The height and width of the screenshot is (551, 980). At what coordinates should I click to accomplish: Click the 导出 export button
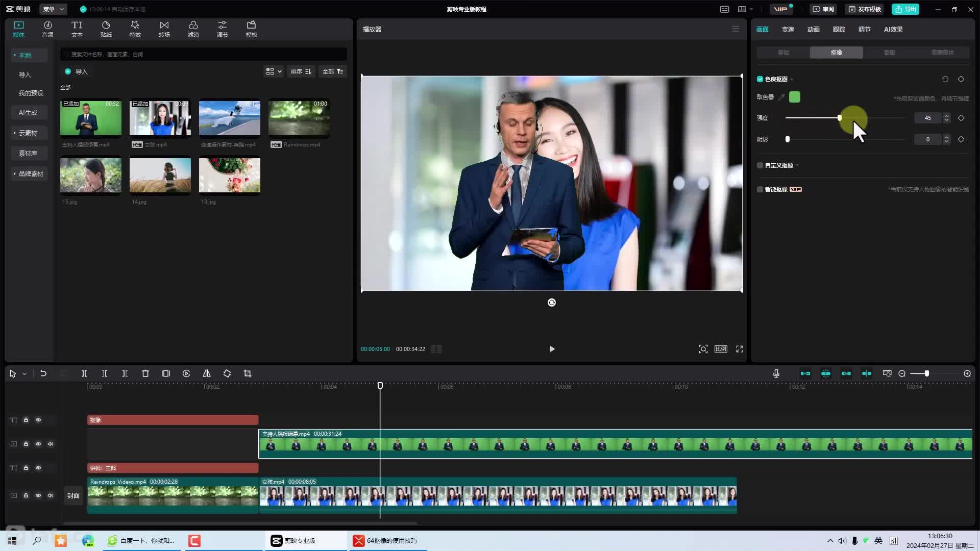[x=905, y=9]
